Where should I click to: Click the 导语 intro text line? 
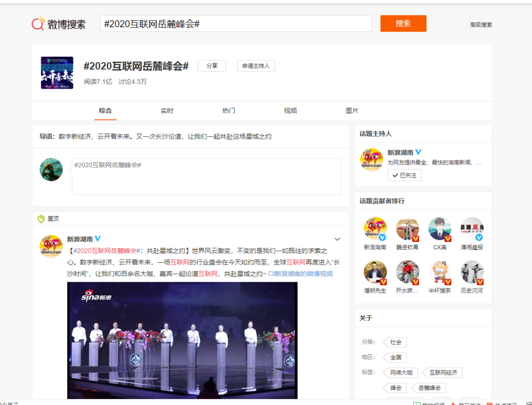coord(155,136)
